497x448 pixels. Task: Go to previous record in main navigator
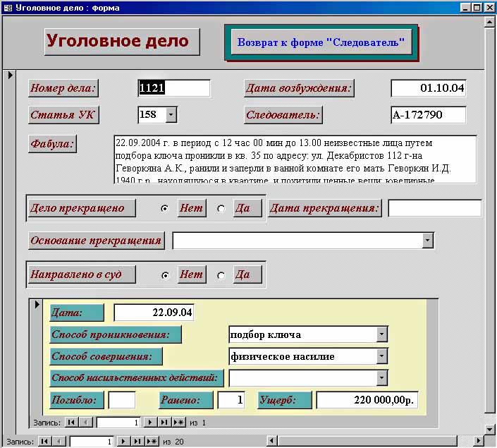pyautogui.click(x=59, y=442)
